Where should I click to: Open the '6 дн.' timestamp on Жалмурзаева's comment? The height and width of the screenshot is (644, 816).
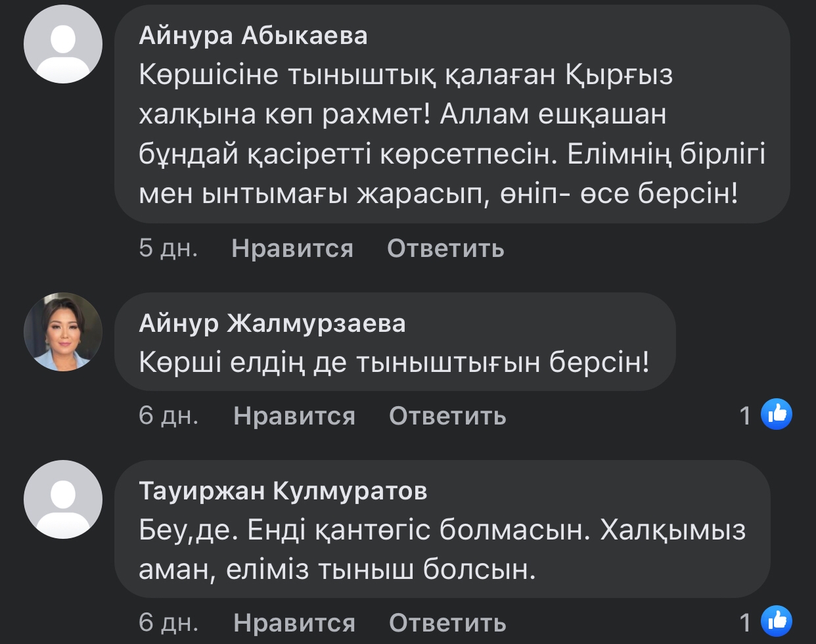(x=168, y=416)
